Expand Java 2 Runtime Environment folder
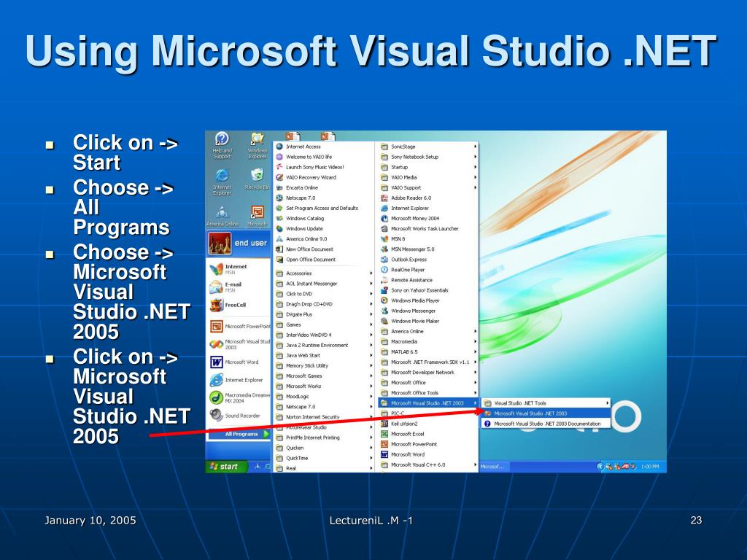747x560 pixels. tap(323, 345)
